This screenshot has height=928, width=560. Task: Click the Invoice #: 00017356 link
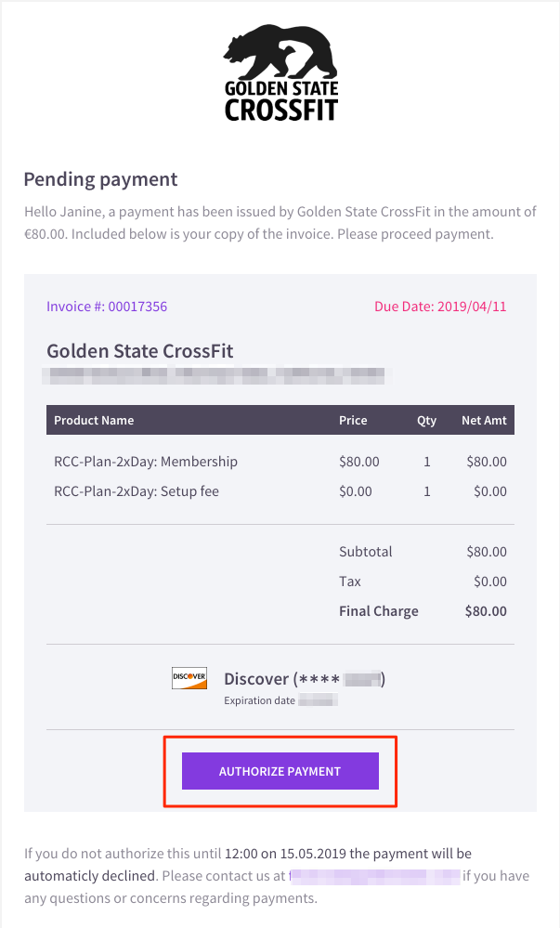tap(107, 307)
